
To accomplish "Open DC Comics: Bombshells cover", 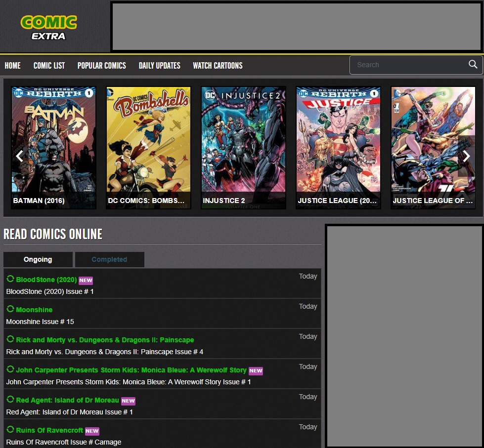I will [x=148, y=148].
